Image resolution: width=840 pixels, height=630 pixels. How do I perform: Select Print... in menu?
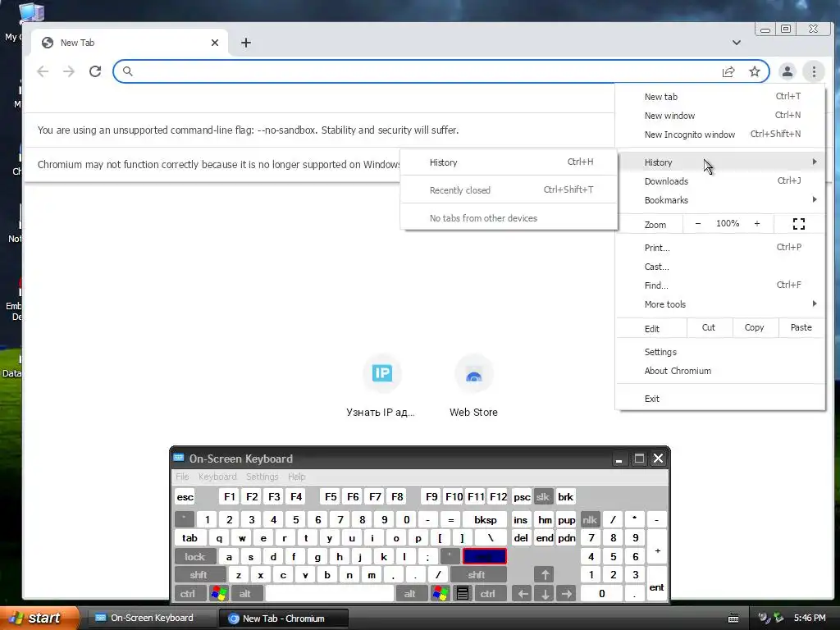click(x=720, y=248)
